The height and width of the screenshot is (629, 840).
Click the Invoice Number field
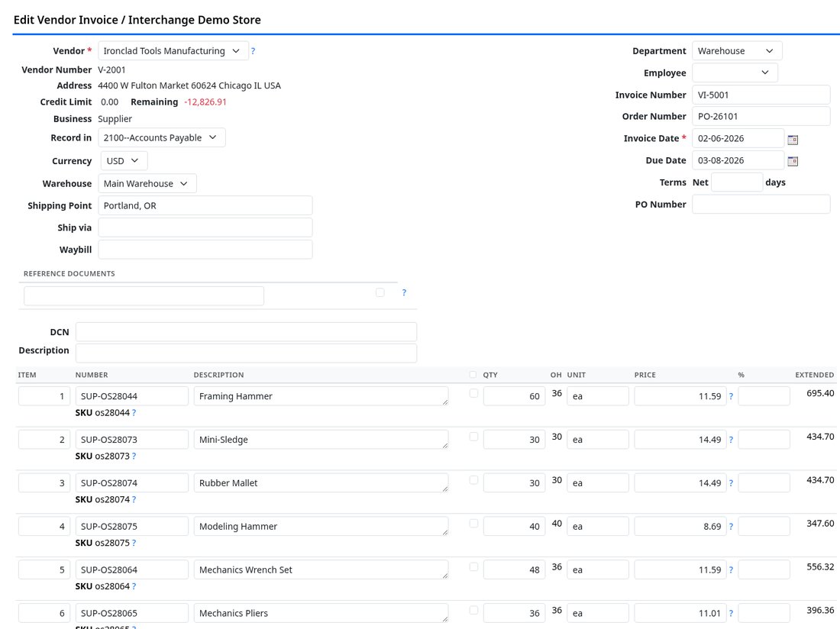(x=761, y=95)
